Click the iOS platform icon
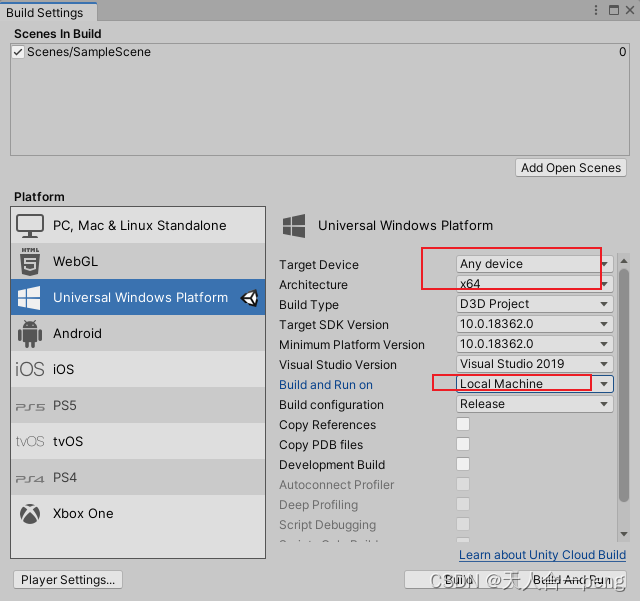The width and height of the screenshot is (640, 601). coord(30,370)
